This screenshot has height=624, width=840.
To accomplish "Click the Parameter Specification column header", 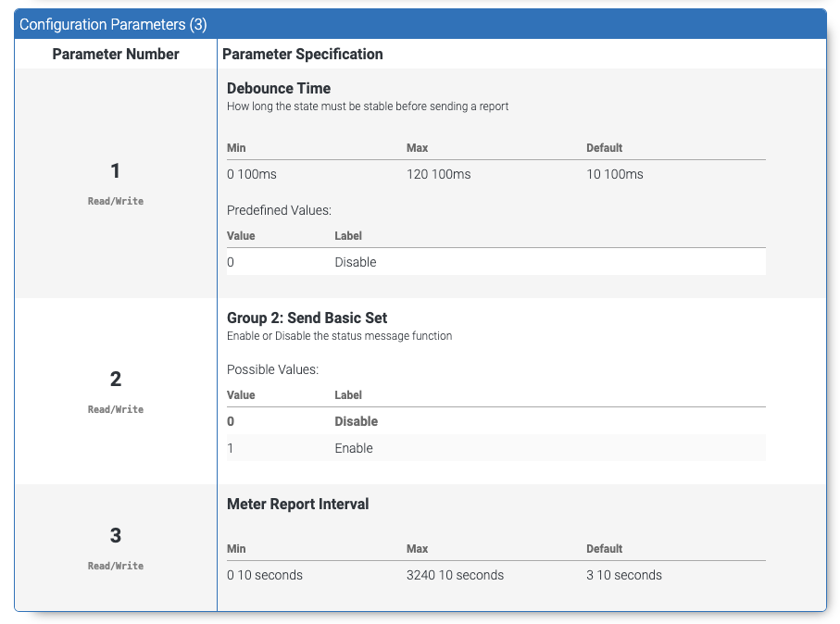I will (x=303, y=54).
